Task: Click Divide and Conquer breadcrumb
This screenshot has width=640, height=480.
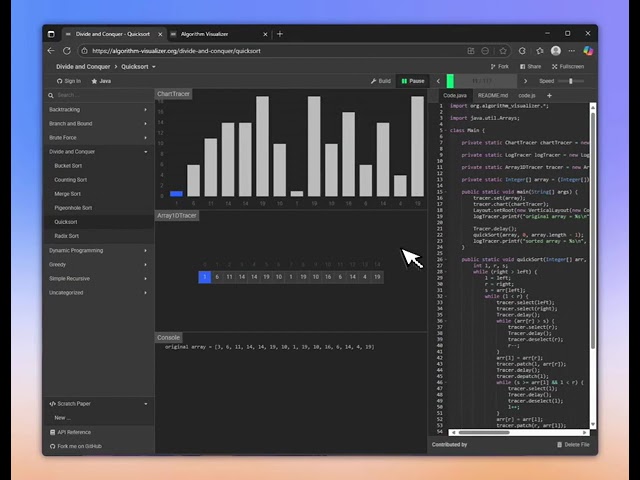Action: 83,67
